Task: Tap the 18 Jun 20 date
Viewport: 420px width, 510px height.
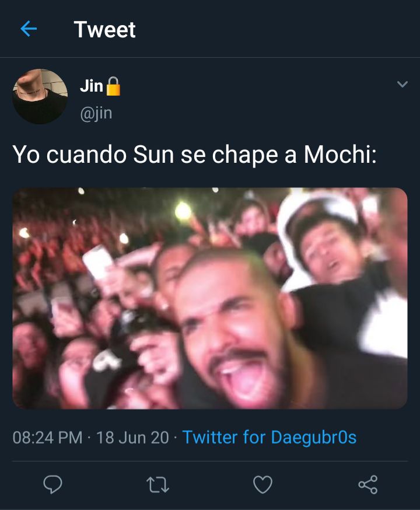Action: pyautogui.click(x=132, y=437)
